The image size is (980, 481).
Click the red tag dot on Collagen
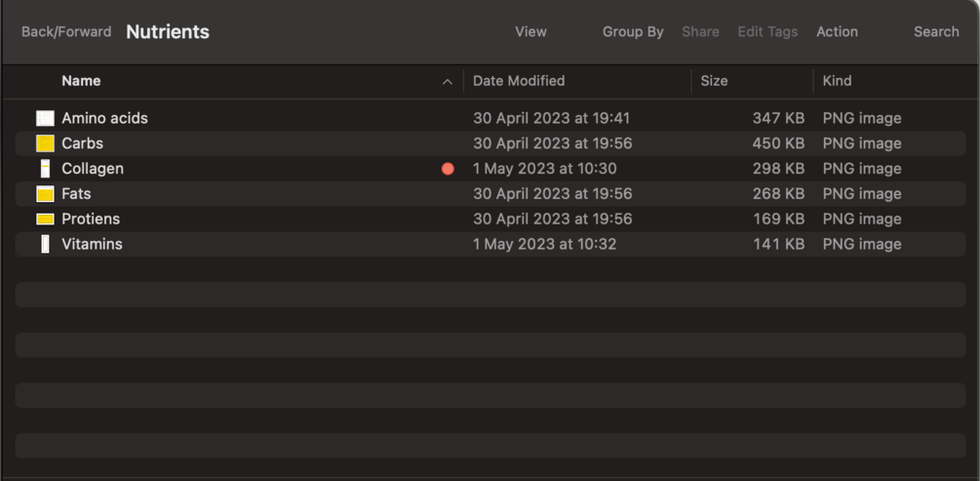click(448, 169)
